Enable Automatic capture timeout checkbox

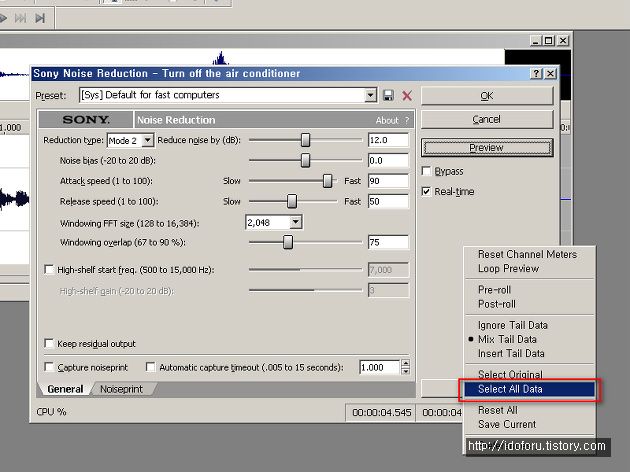[x=151, y=367]
